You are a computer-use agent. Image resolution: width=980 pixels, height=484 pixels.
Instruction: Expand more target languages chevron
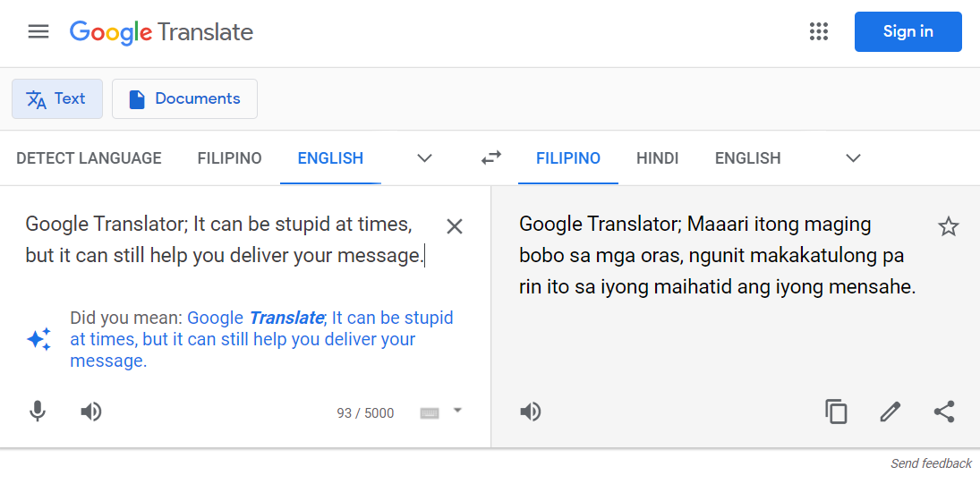(x=853, y=158)
